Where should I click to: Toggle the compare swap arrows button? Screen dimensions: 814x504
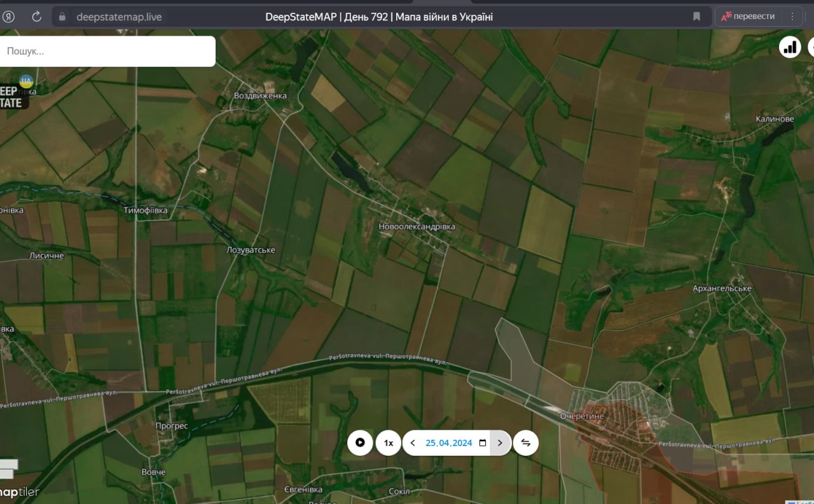(x=525, y=443)
